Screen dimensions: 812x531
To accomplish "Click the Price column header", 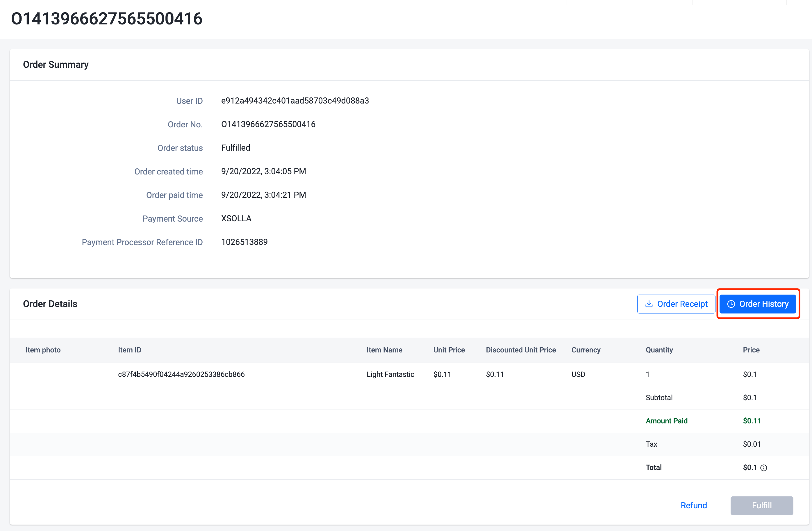I will point(751,350).
